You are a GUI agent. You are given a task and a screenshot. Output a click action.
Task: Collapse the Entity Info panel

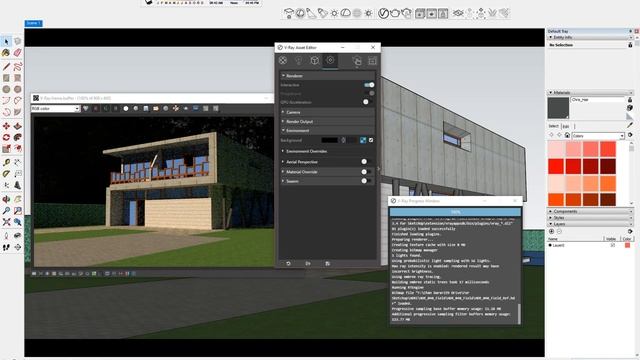(x=590, y=37)
